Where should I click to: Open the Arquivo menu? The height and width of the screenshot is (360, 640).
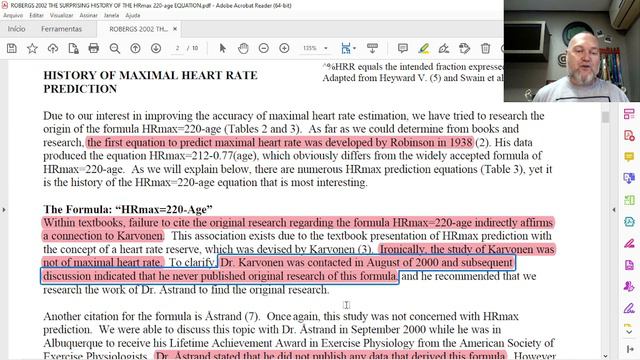tap(13, 16)
